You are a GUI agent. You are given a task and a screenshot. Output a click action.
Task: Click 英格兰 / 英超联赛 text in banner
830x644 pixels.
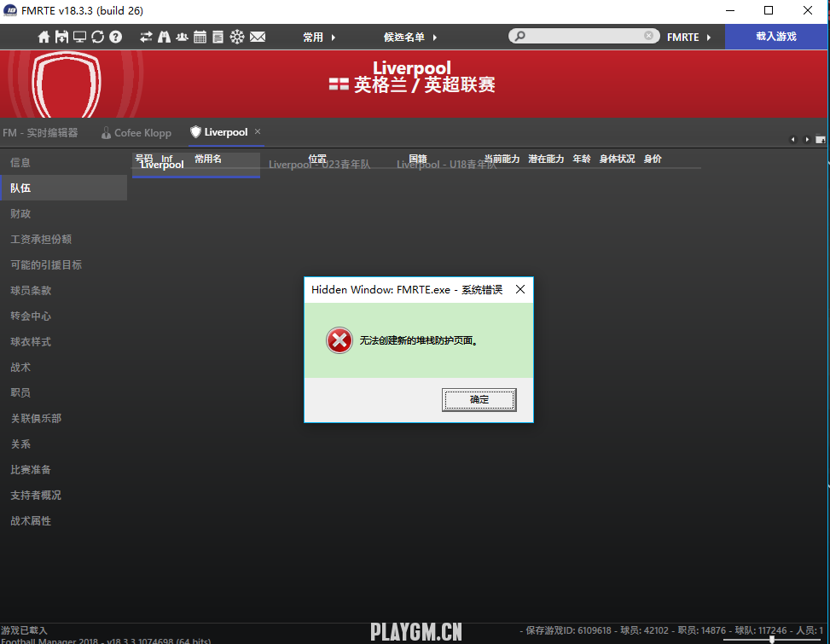[x=425, y=84]
